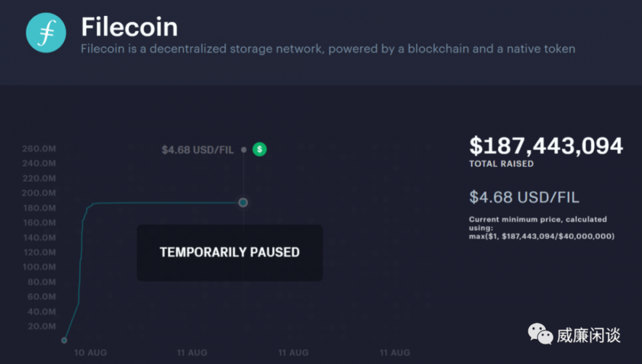Click the 10 AUG date axis label
This screenshot has height=364, width=642.
(x=91, y=352)
